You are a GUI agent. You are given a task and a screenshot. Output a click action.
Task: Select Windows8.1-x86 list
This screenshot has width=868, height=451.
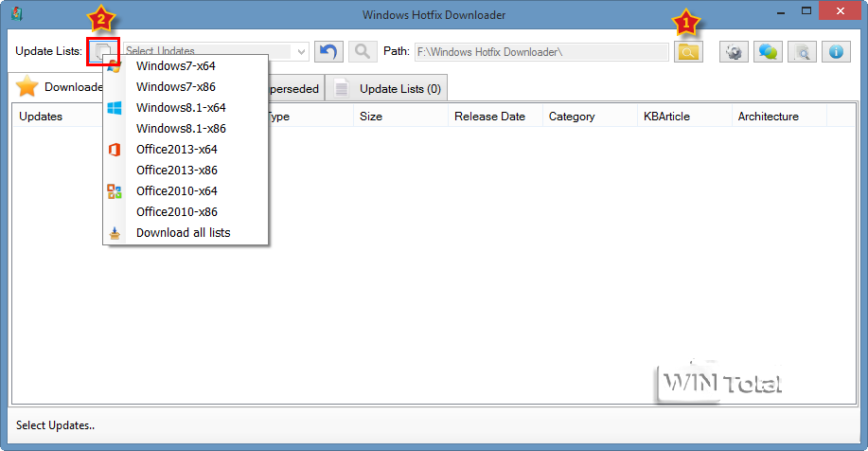coord(186,129)
